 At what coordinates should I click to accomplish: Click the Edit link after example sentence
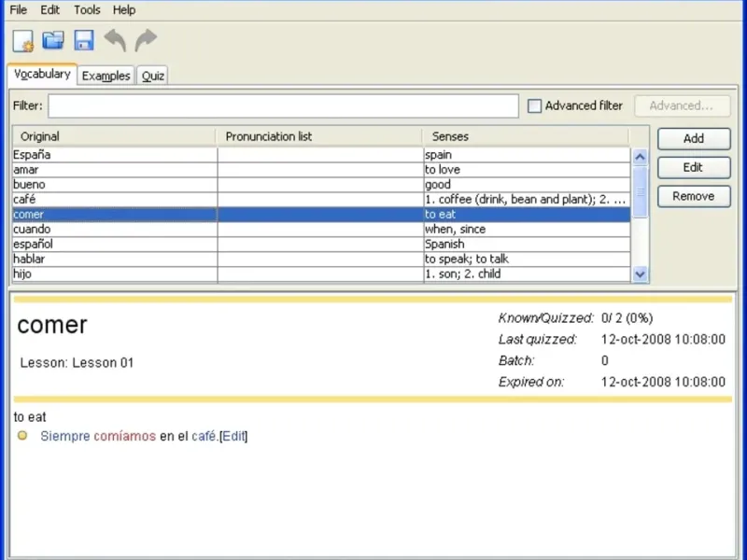coord(233,436)
